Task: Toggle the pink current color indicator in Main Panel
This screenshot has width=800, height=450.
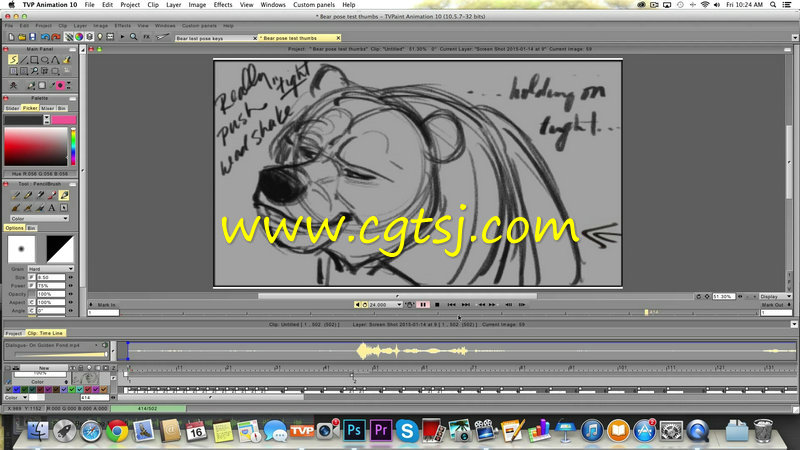Action: (61, 85)
